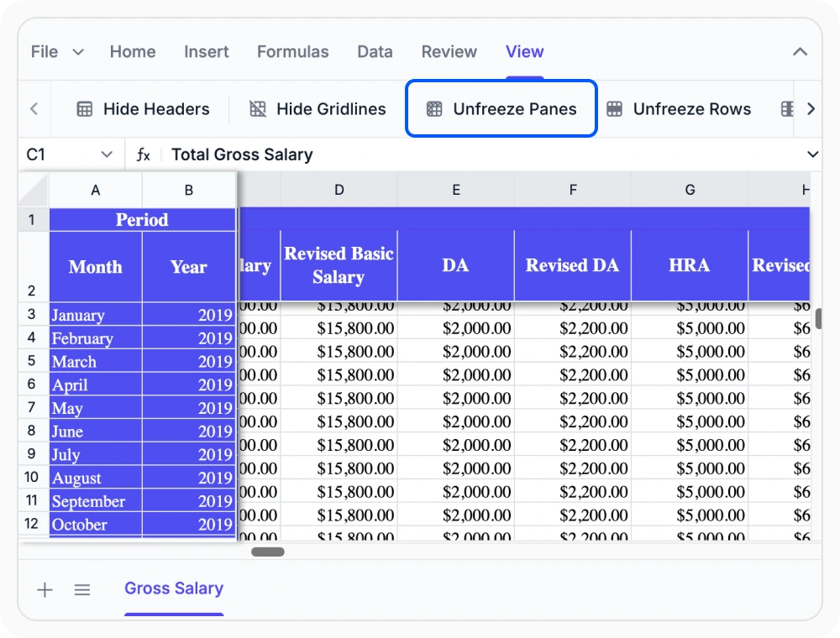This screenshot has height=638, width=840.
Task: Click the February cell
Action: click(96, 337)
